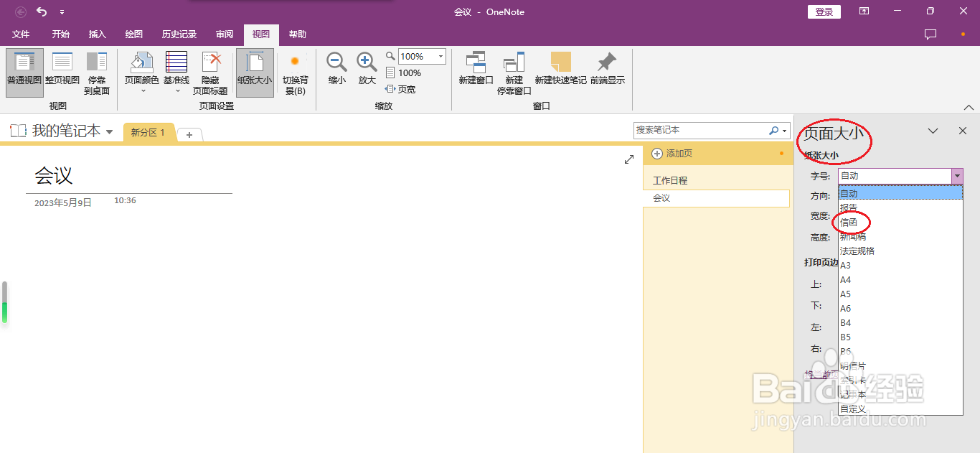Click the expand page diagonal arrow icon
This screenshot has height=453, width=980.
[x=629, y=159]
